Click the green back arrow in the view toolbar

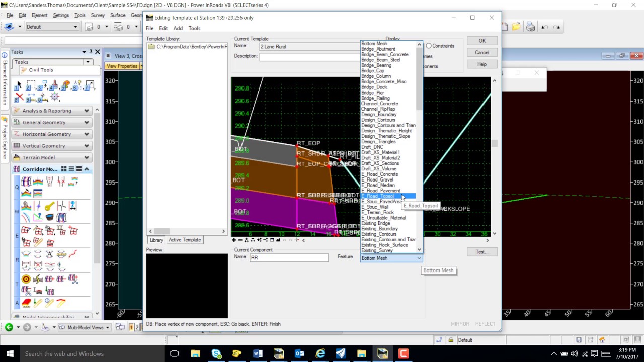pyautogui.click(x=9, y=327)
